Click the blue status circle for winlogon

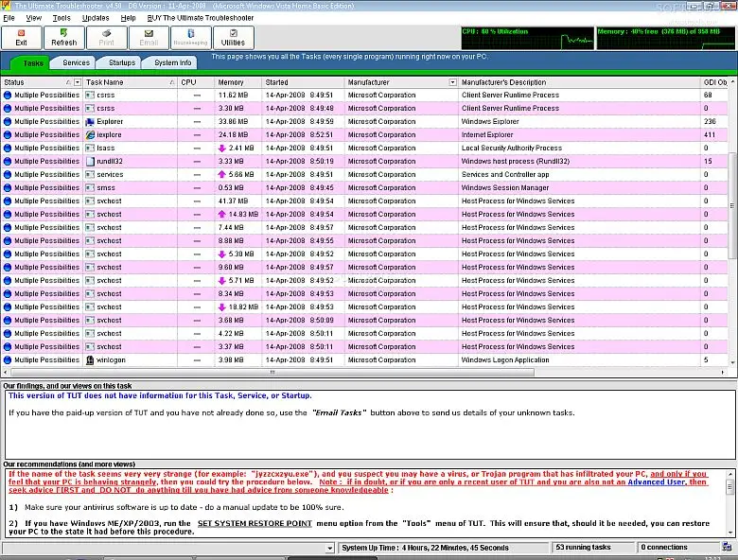coord(8,360)
